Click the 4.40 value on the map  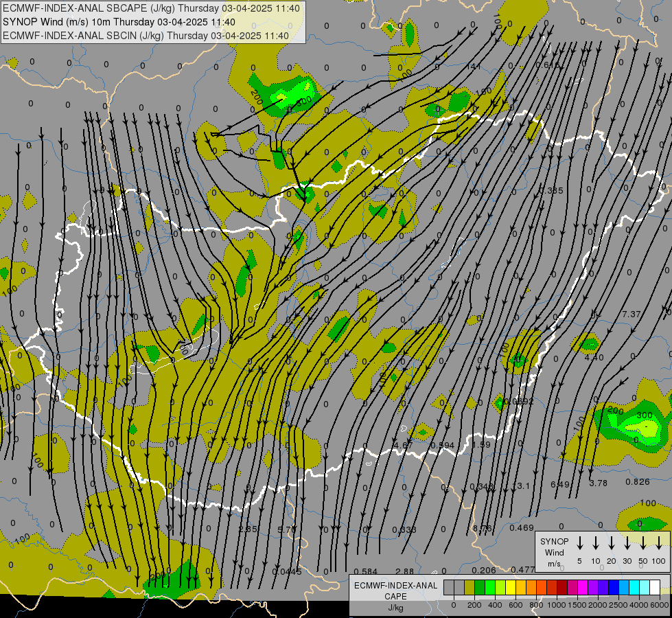click(594, 357)
